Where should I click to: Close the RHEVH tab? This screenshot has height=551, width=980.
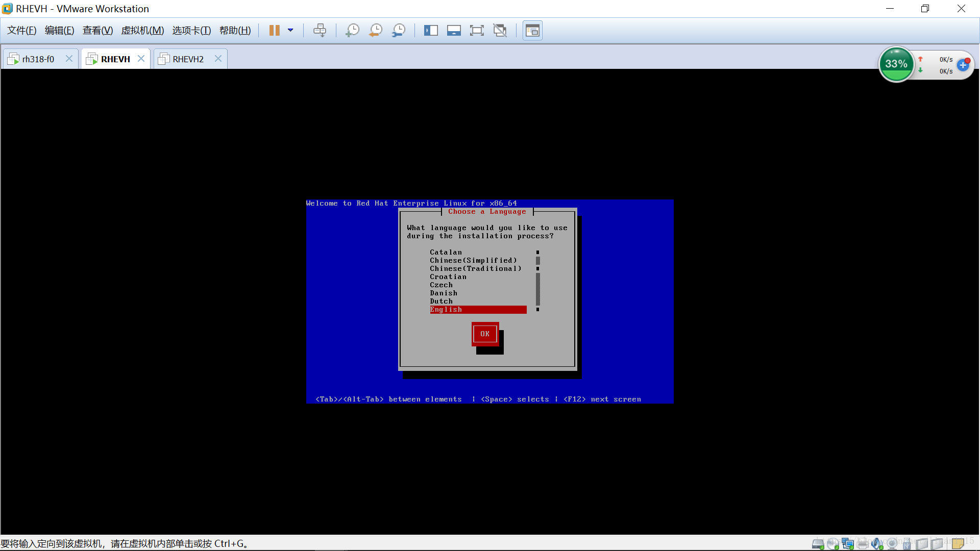coord(141,59)
